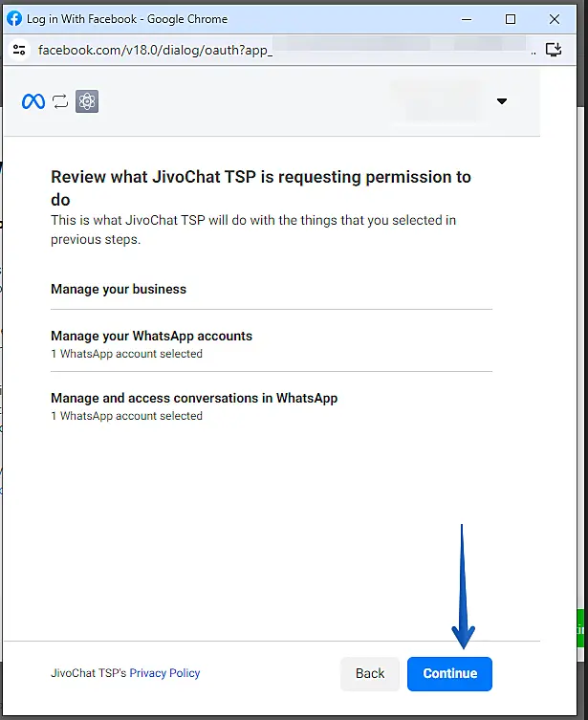Click the review permission heading text
Screen dimensions: 588x720
point(261,188)
